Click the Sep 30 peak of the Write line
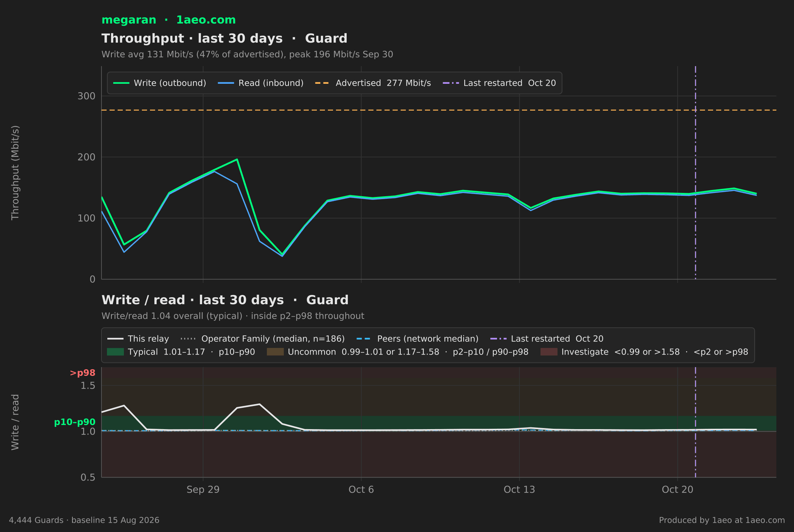This screenshot has width=794, height=532. (x=237, y=159)
